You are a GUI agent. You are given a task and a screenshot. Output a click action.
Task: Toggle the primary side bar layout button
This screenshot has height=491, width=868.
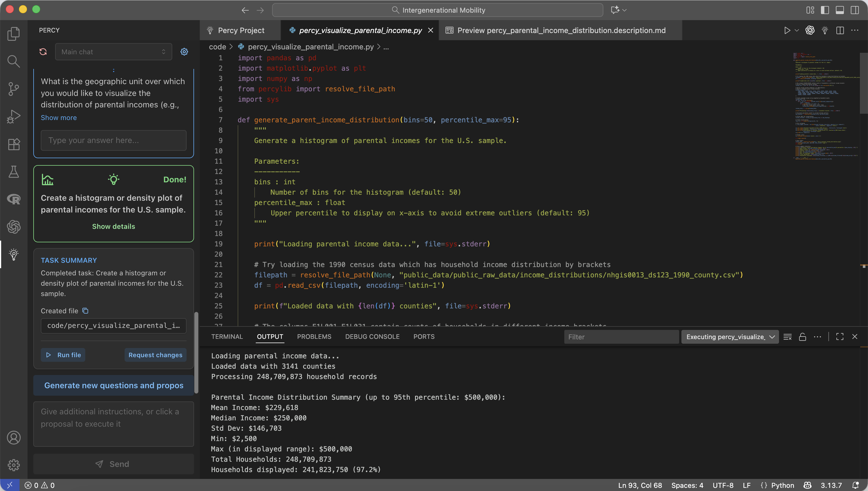tap(825, 10)
